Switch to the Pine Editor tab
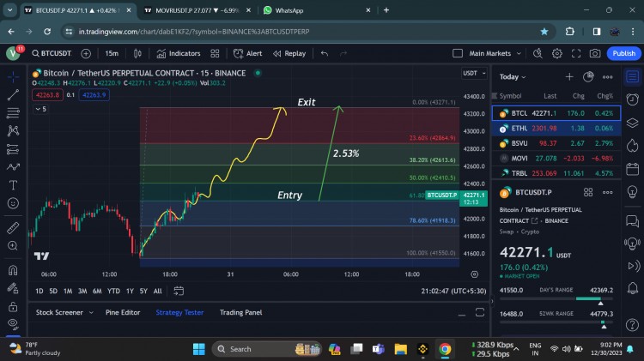Viewport: 644px width, 361px height. 123,312
